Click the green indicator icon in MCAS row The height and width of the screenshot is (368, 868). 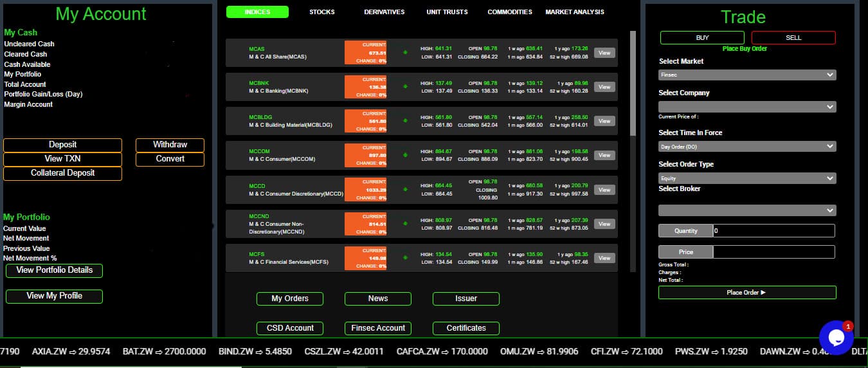click(405, 53)
